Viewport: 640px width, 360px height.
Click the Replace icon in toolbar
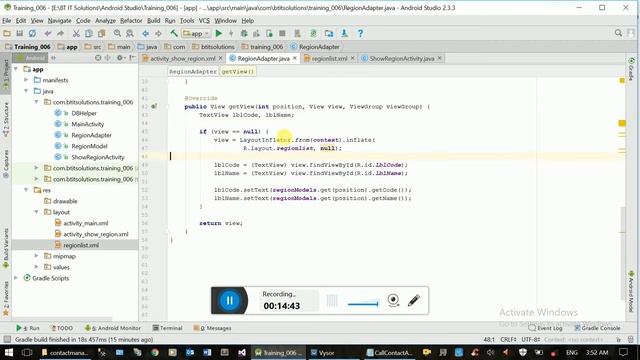(130, 33)
